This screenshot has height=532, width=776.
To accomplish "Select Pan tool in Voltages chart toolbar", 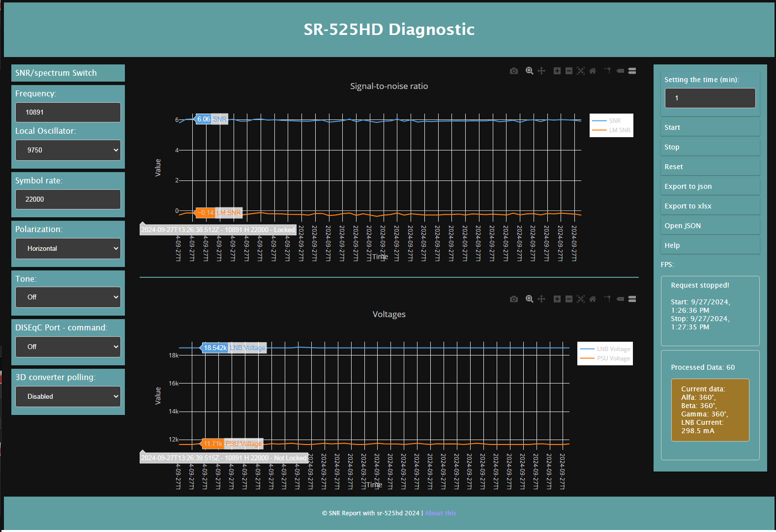I will click(x=541, y=299).
